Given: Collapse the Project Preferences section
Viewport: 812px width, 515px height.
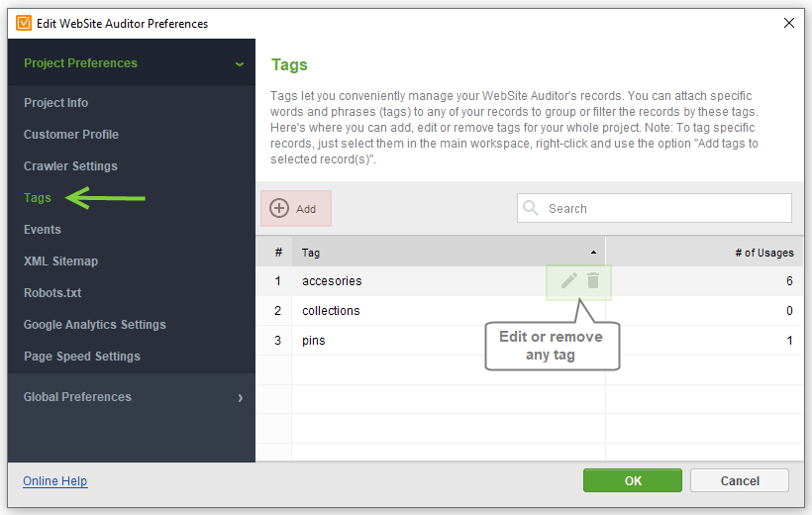Looking at the screenshot, I should coord(240,64).
